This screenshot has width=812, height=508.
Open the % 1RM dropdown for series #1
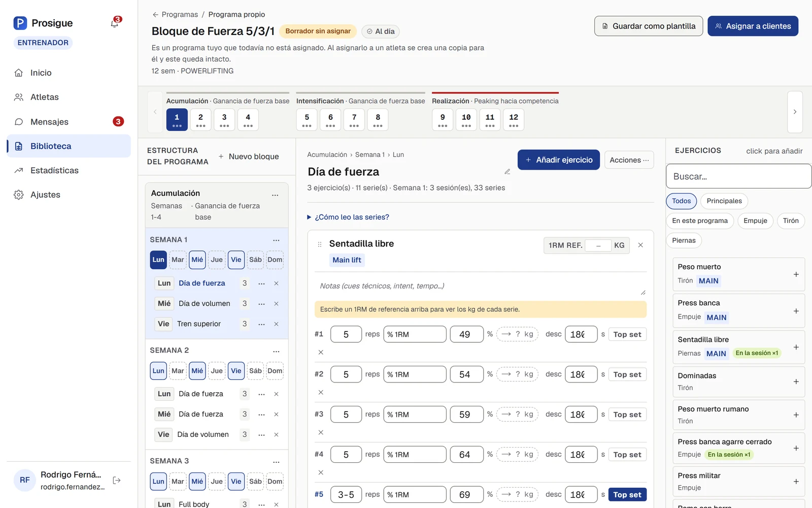click(x=415, y=334)
